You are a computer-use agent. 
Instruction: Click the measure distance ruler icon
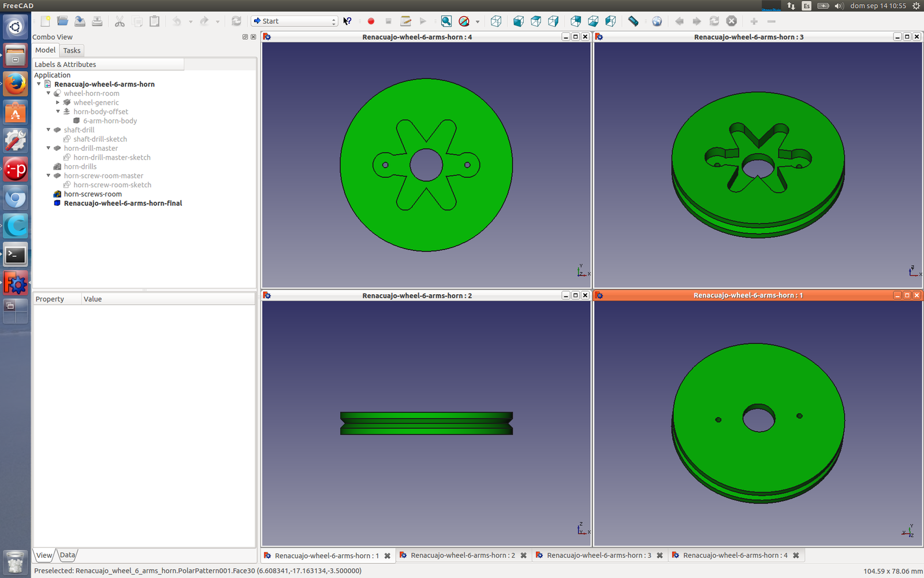[x=634, y=21]
